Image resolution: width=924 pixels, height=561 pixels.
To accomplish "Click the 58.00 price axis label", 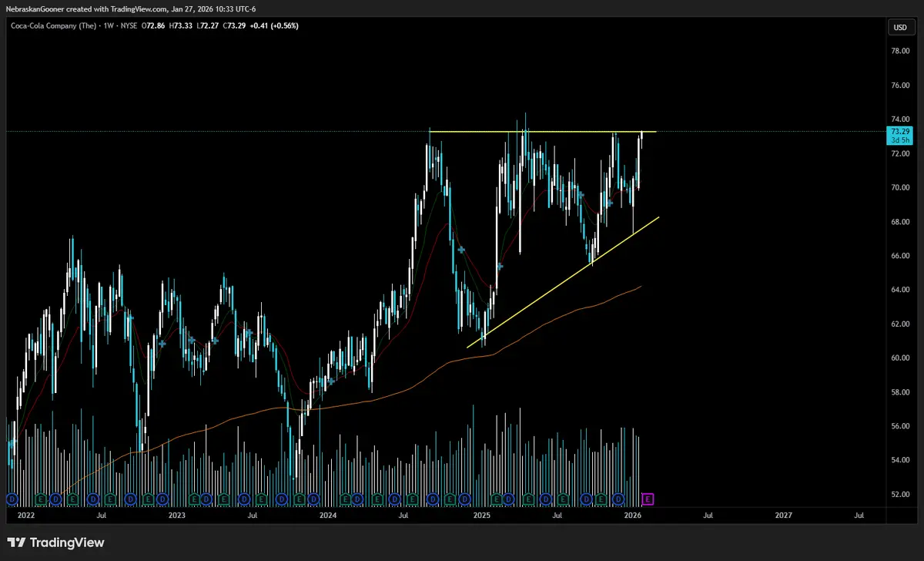I will [900, 391].
